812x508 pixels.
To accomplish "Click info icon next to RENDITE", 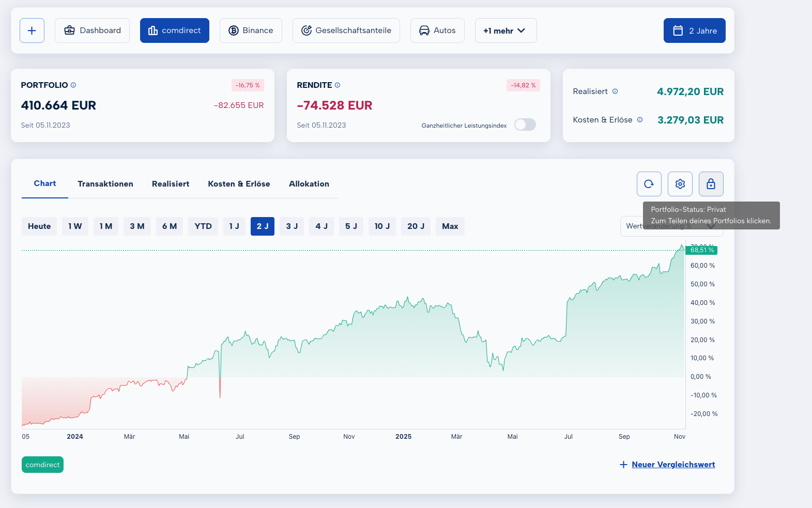I will point(338,85).
